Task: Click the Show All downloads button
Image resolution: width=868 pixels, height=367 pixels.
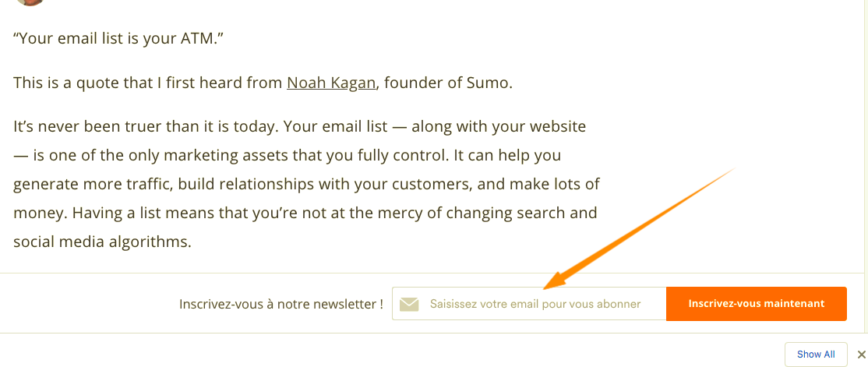Action: 816,354
